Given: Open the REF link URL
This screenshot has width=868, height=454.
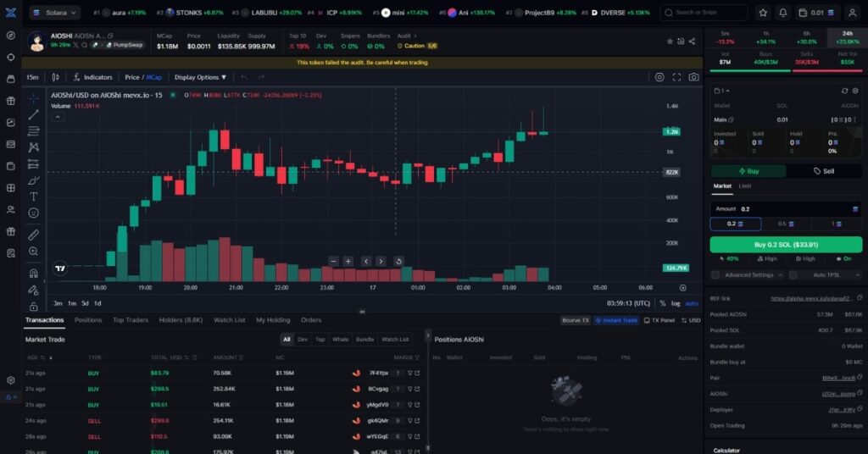Looking at the screenshot, I should pyautogui.click(x=812, y=299).
